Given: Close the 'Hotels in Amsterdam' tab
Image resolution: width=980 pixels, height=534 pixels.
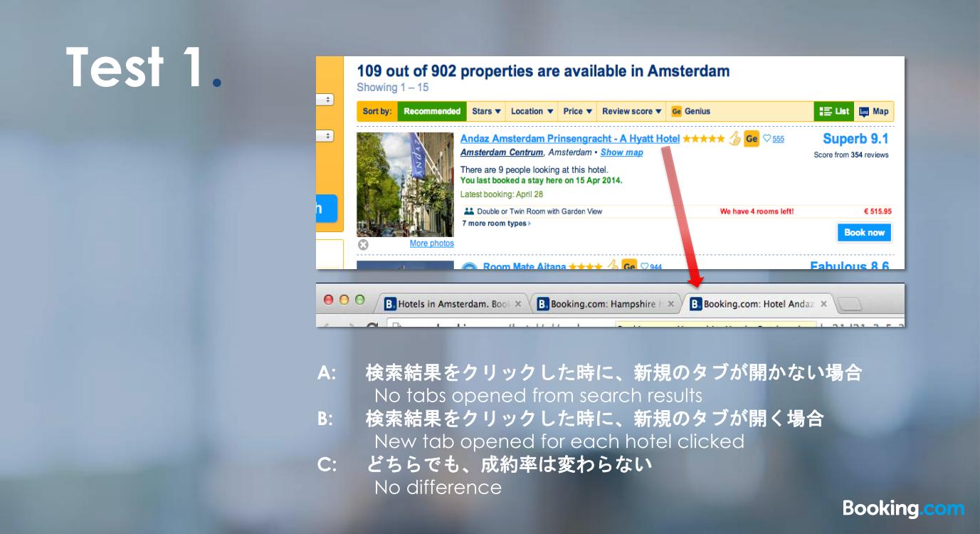Looking at the screenshot, I should pos(518,304).
